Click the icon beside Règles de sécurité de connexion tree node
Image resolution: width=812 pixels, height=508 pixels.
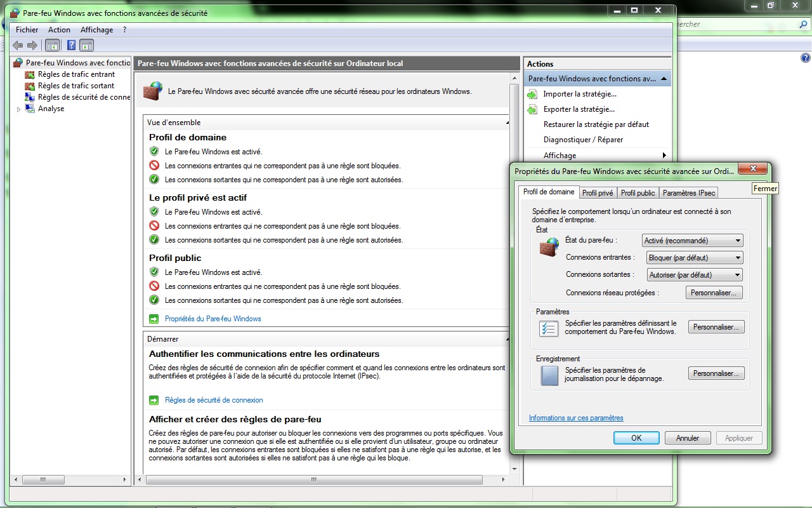click(x=29, y=97)
